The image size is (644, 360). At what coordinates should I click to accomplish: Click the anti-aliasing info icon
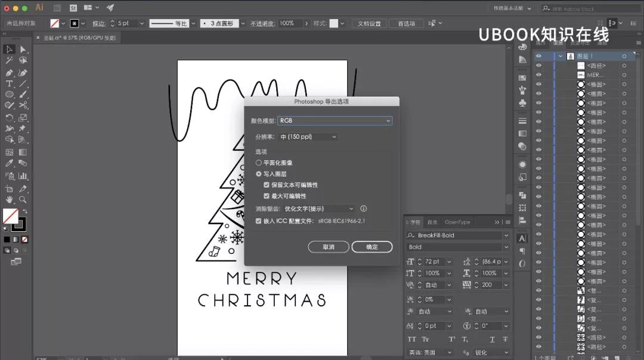(x=364, y=209)
